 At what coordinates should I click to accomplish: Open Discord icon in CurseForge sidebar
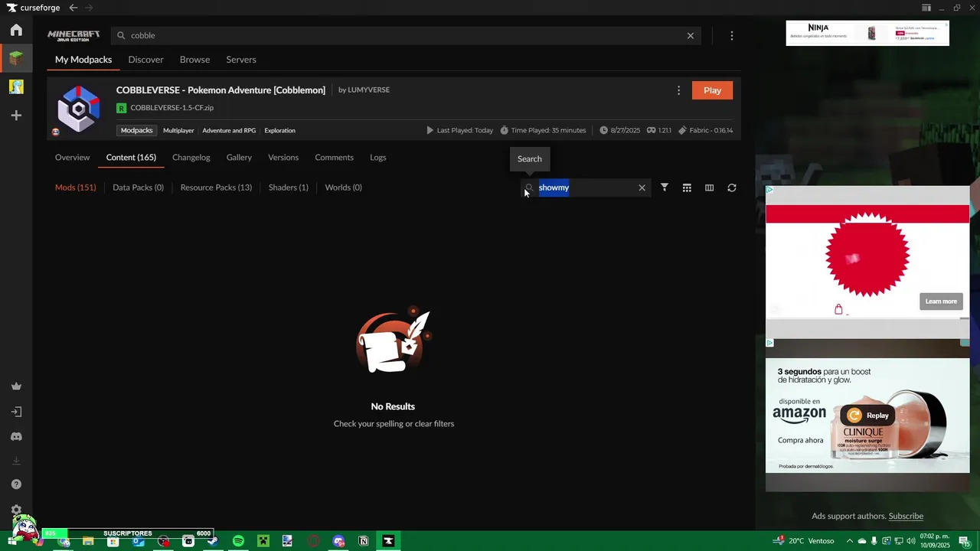[16, 436]
